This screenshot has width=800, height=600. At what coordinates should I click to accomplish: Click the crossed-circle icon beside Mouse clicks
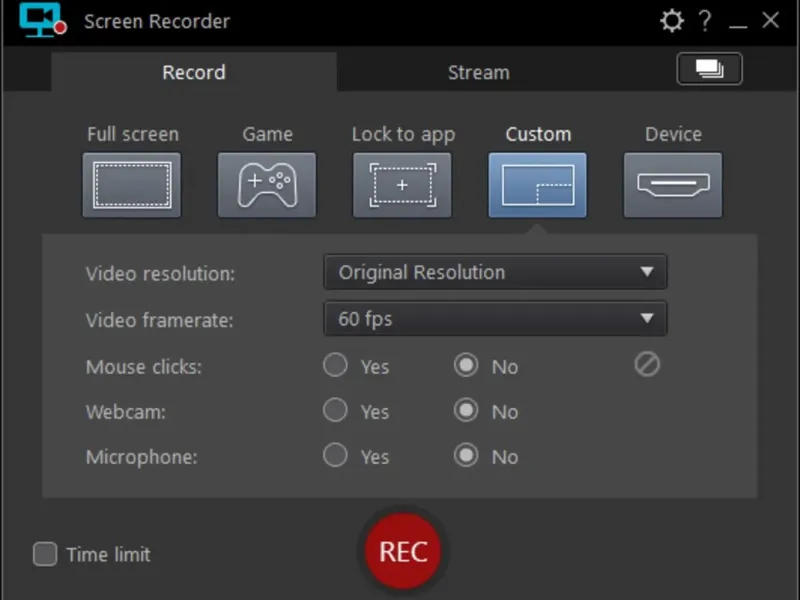[647, 364]
